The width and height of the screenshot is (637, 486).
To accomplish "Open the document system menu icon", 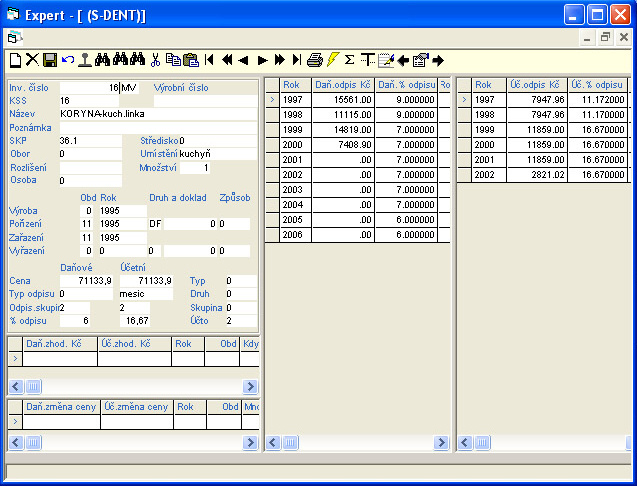I will click(x=13, y=37).
